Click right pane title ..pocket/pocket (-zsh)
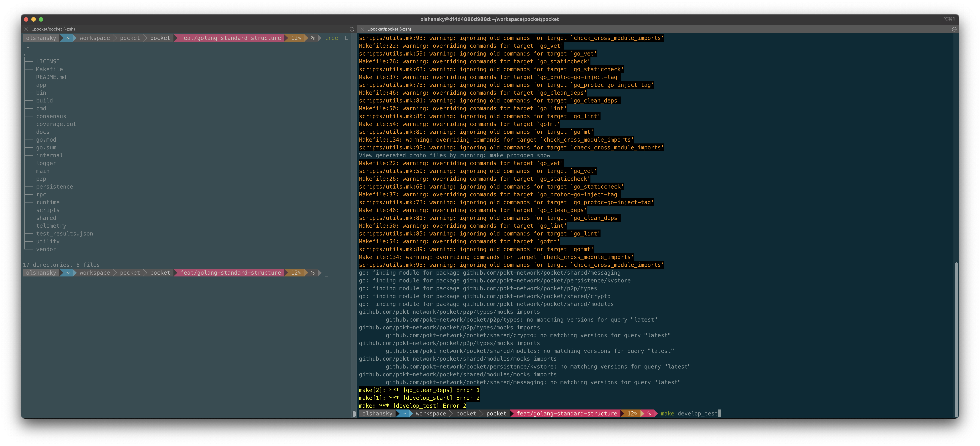This screenshot has height=446, width=980. (389, 29)
